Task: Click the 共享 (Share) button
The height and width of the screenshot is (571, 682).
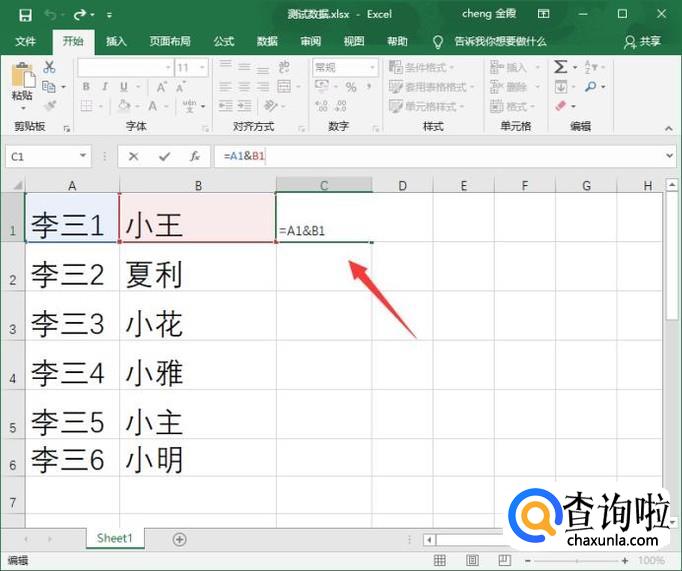Action: click(x=642, y=41)
